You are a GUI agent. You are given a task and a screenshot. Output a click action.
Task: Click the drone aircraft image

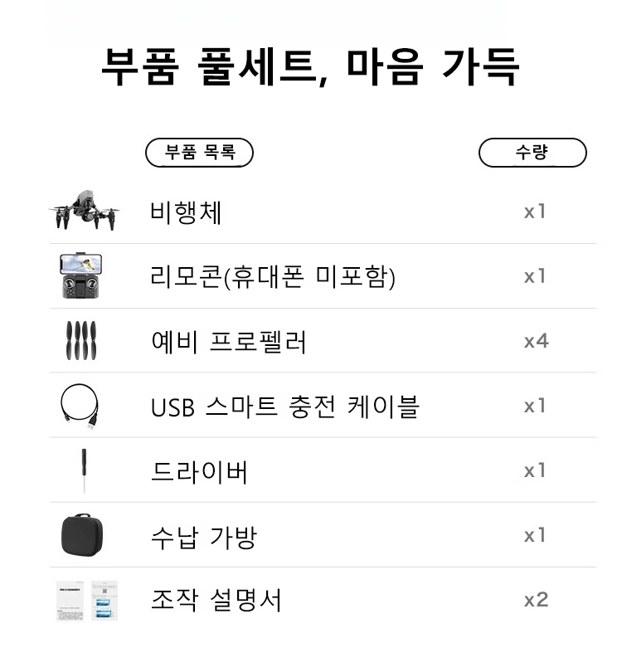[85, 210]
